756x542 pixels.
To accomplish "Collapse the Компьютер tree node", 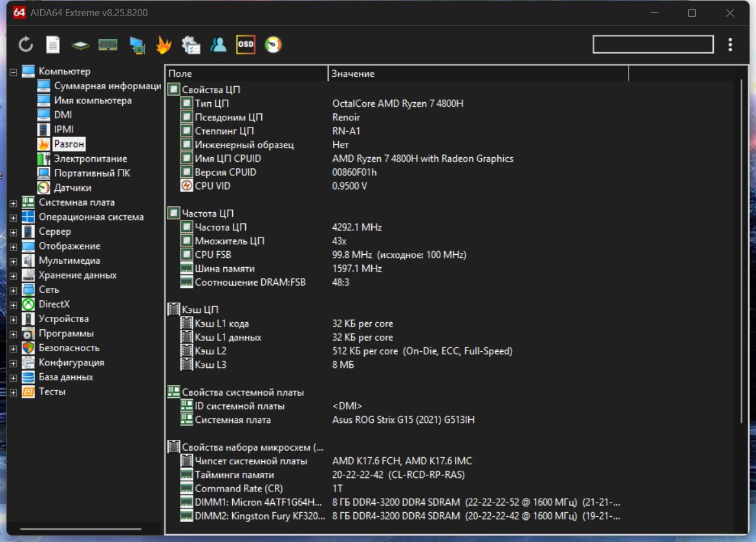I will pos(13,72).
